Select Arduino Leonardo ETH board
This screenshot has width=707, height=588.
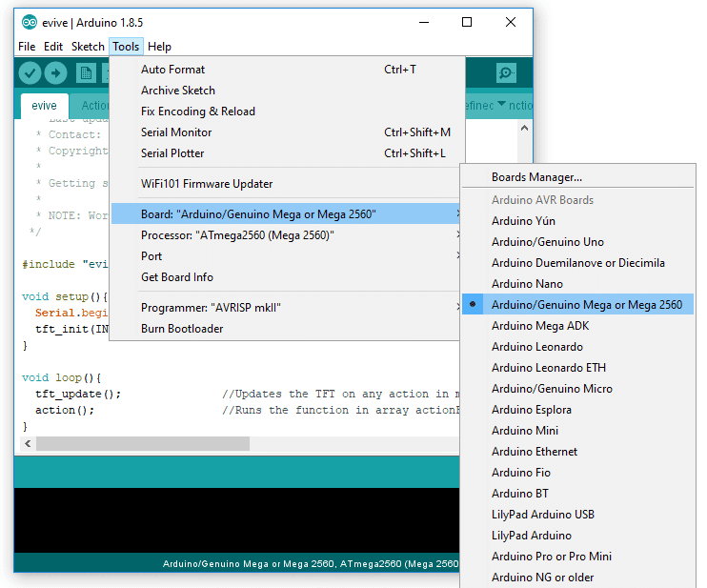(577, 368)
